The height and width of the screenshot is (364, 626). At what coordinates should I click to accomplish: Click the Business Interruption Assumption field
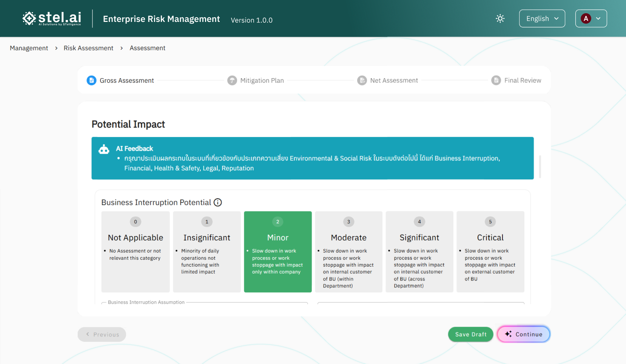coord(204,303)
